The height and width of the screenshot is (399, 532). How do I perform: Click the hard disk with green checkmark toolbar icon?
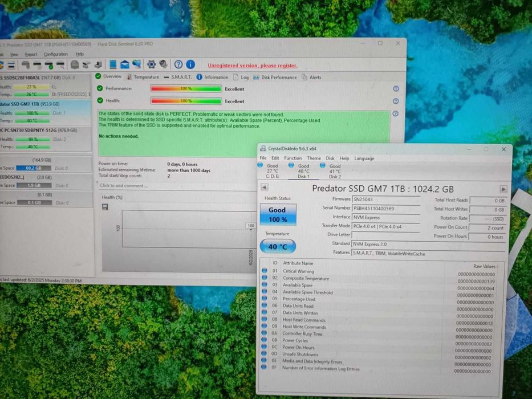(49, 65)
